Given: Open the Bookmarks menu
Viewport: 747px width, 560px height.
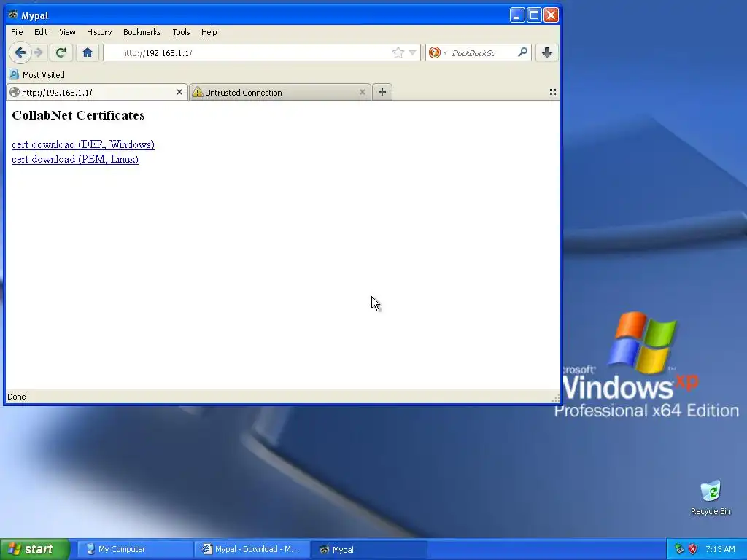Looking at the screenshot, I should [x=142, y=32].
